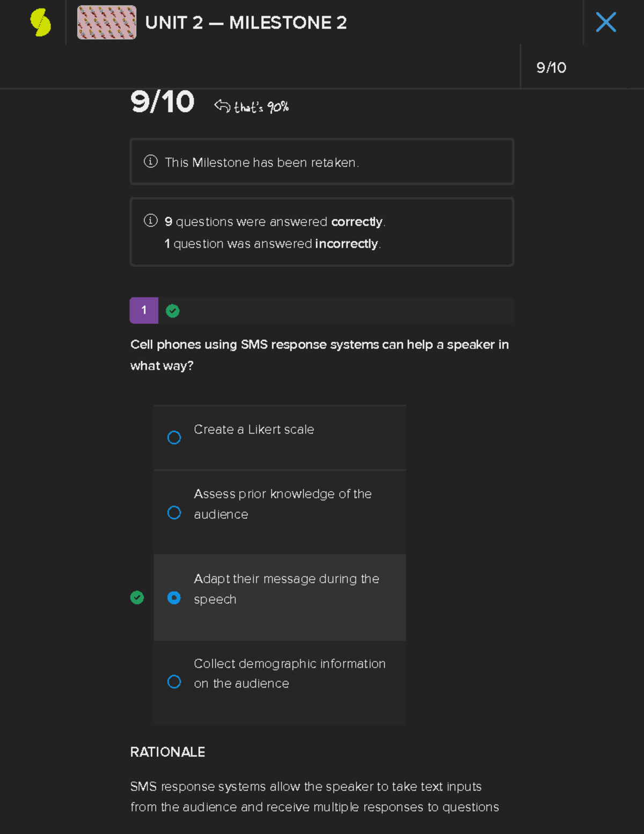The height and width of the screenshot is (834, 644).
Task: Select "Assess prior knowledge of the audience" option
Action: point(174,512)
